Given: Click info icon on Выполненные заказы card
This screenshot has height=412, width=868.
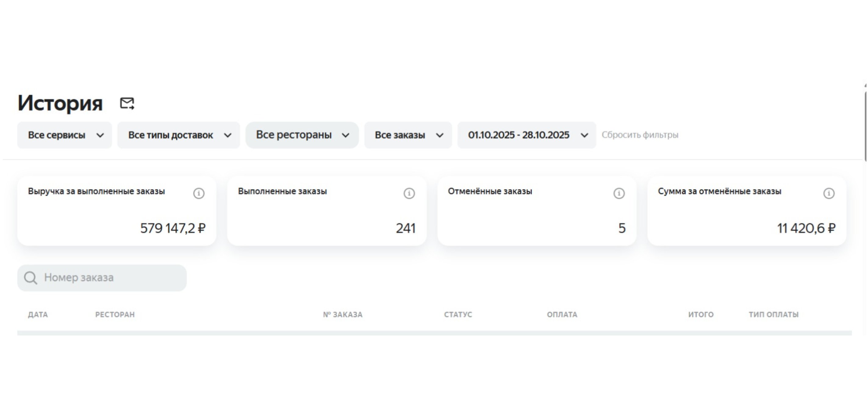Looking at the screenshot, I should pyautogui.click(x=409, y=193).
